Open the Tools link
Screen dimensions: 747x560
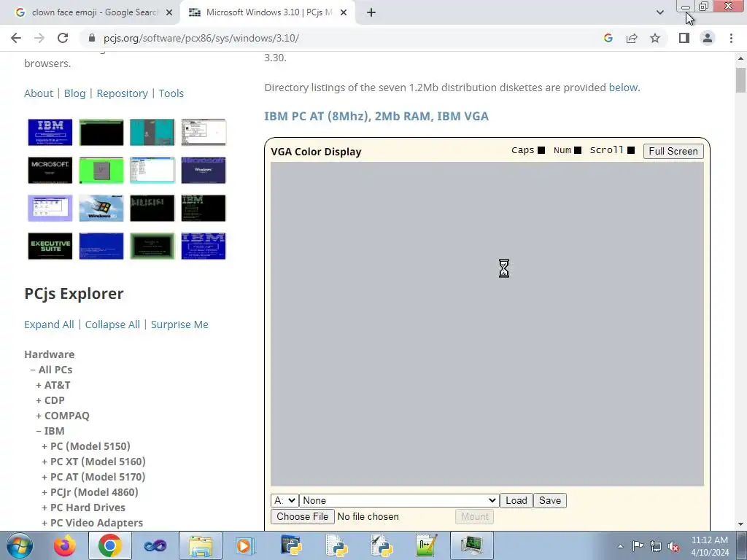point(171,93)
